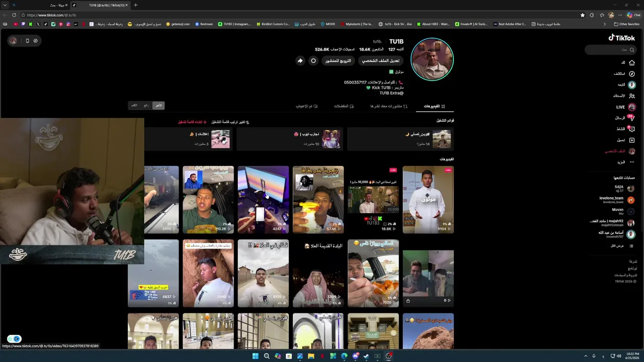Open the playlist with 10 posts
The width and height of the screenshot is (644, 362).
click(x=290, y=139)
